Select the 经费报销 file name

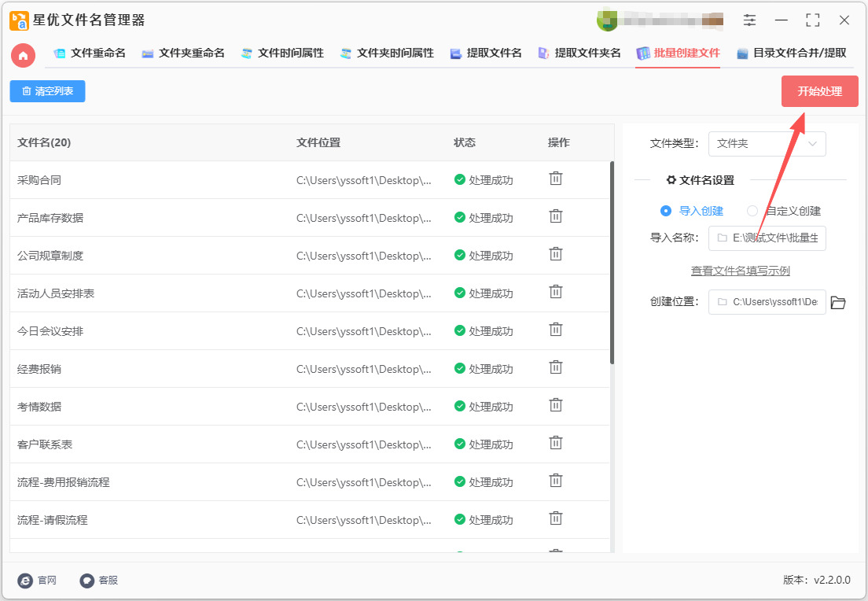pos(39,369)
